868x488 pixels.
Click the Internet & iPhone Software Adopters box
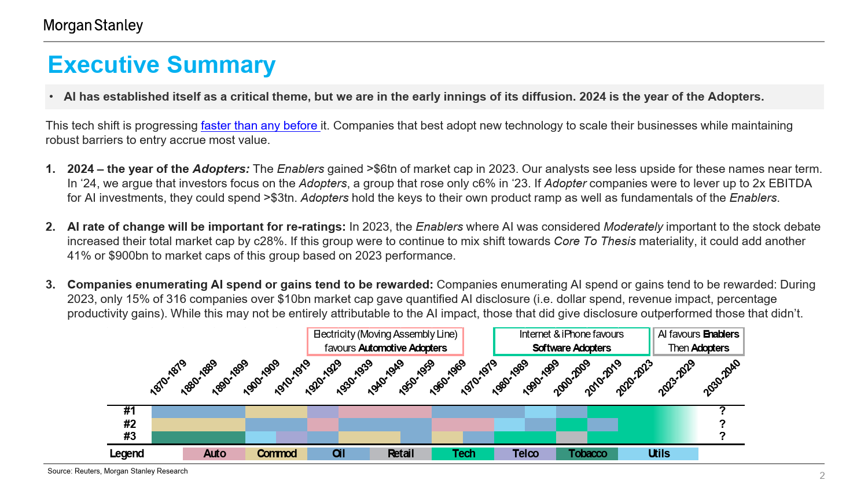coord(572,341)
